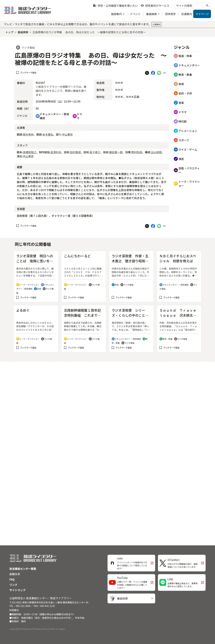The width and height of the screenshot is (215, 644).
Task: Select the 演芸 genre icon
Action: 176,159
